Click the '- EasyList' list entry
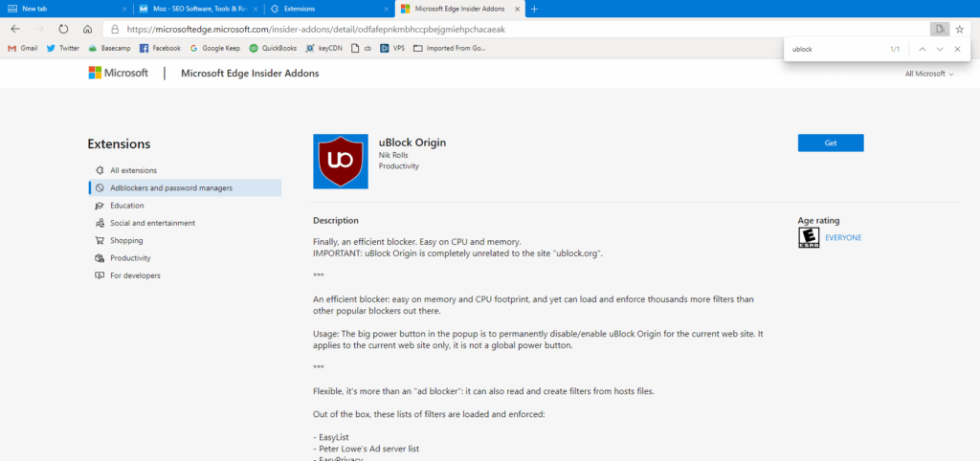The image size is (980, 461). pyautogui.click(x=330, y=437)
